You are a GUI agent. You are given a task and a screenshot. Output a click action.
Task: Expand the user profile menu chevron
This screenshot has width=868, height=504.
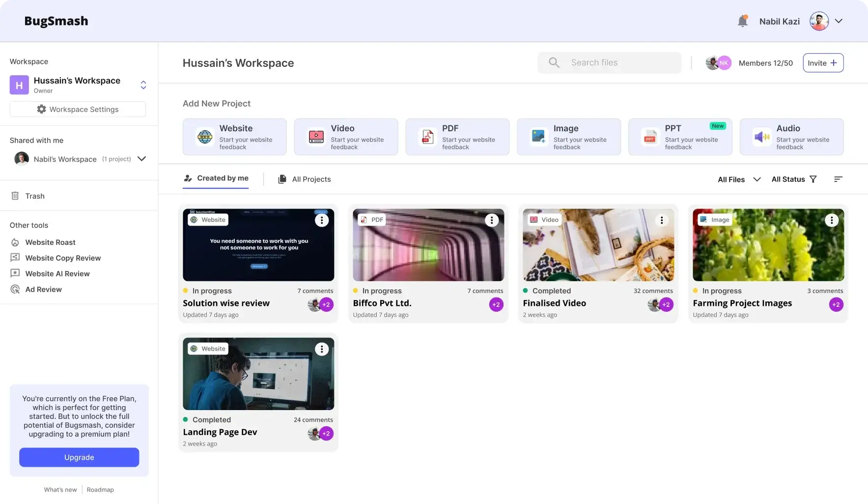[x=839, y=21]
